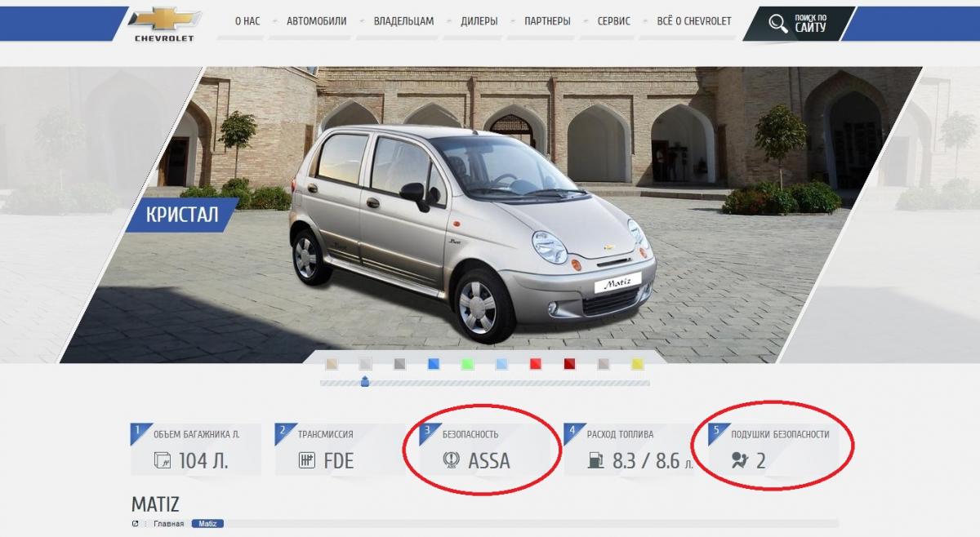This screenshot has width=980, height=537.
Task: Click the site search magnifier icon
Action: pyautogui.click(x=777, y=22)
